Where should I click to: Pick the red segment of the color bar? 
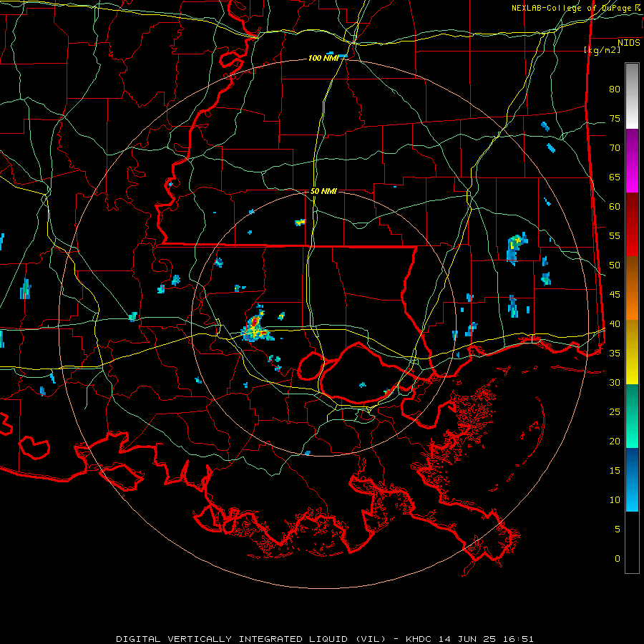632,224
